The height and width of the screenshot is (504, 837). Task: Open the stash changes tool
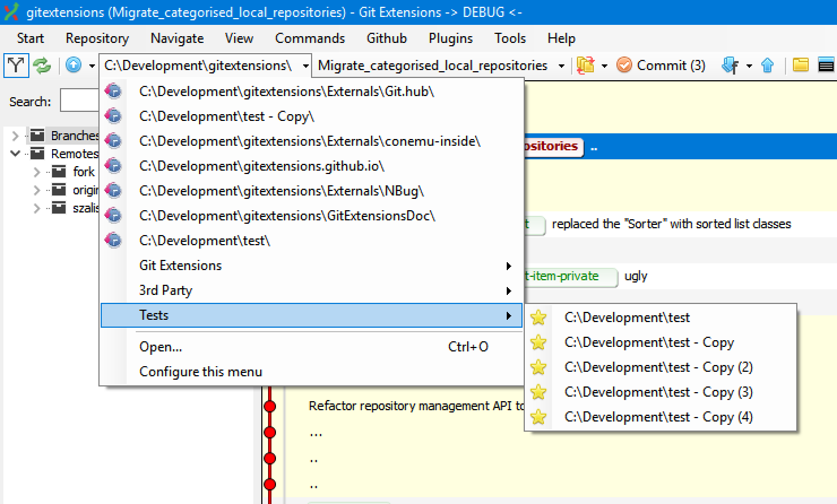point(586,65)
